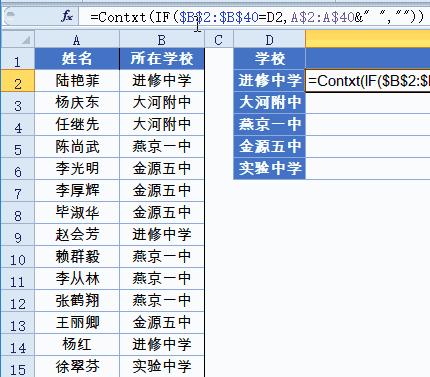Select row 8 header
This screenshot has width=430, height=377.
click(x=17, y=213)
